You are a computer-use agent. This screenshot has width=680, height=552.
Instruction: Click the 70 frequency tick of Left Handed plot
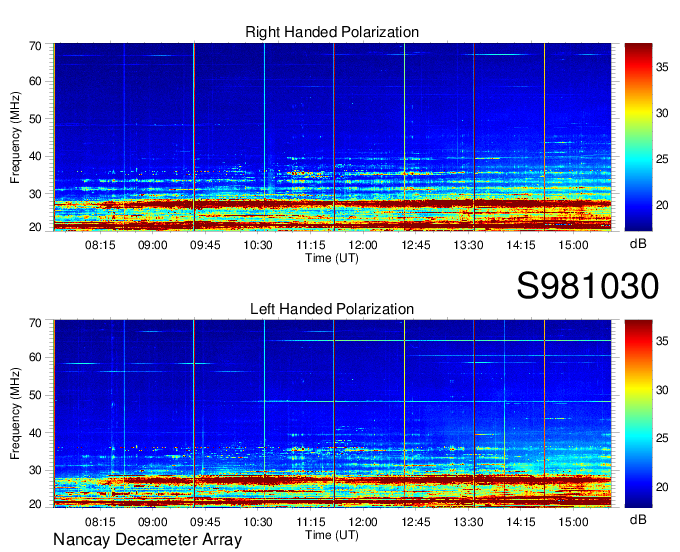click(x=35, y=323)
